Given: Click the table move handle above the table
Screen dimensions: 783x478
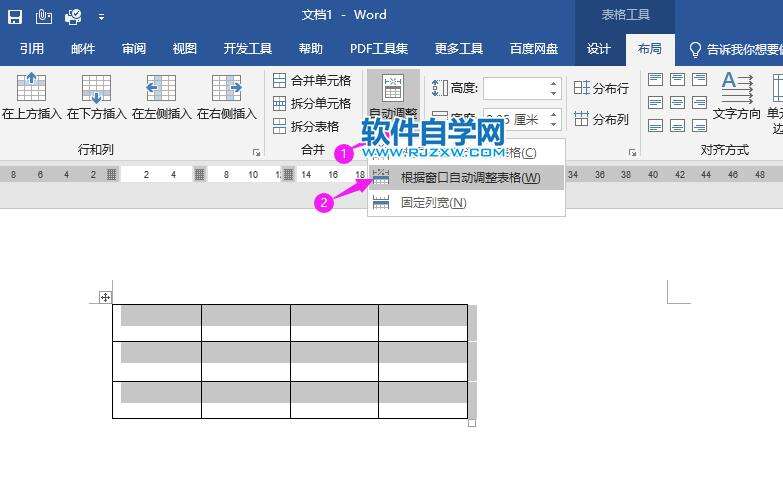Looking at the screenshot, I should (x=105, y=298).
